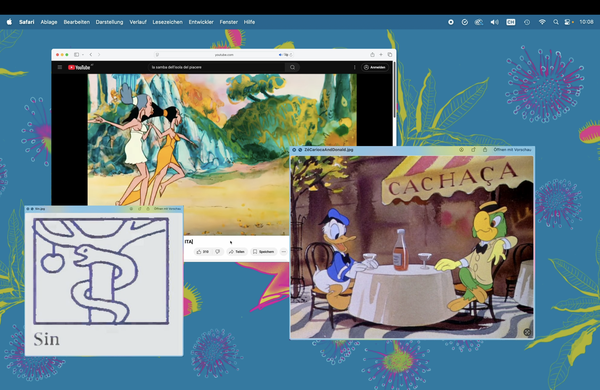Image resolution: width=600 pixels, height=390 pixels.
Task: Open the Entwickler menu
Action: tap(201, 22)
